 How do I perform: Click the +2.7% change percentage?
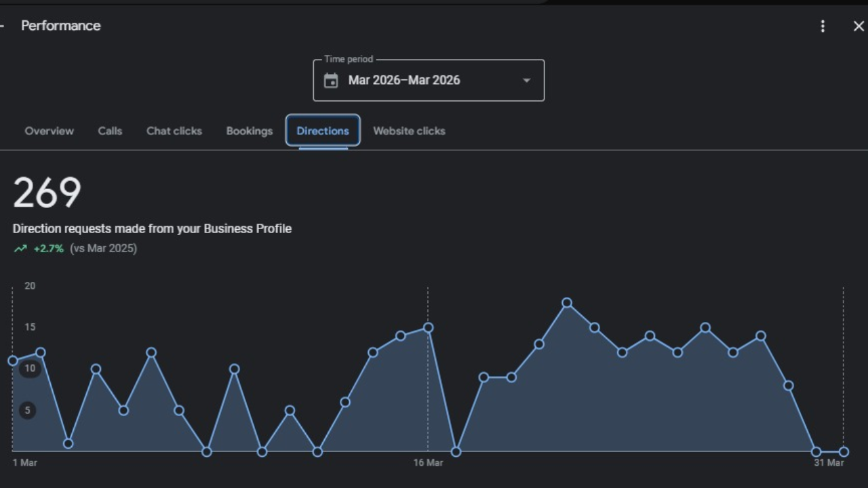(x=49, y=249)
